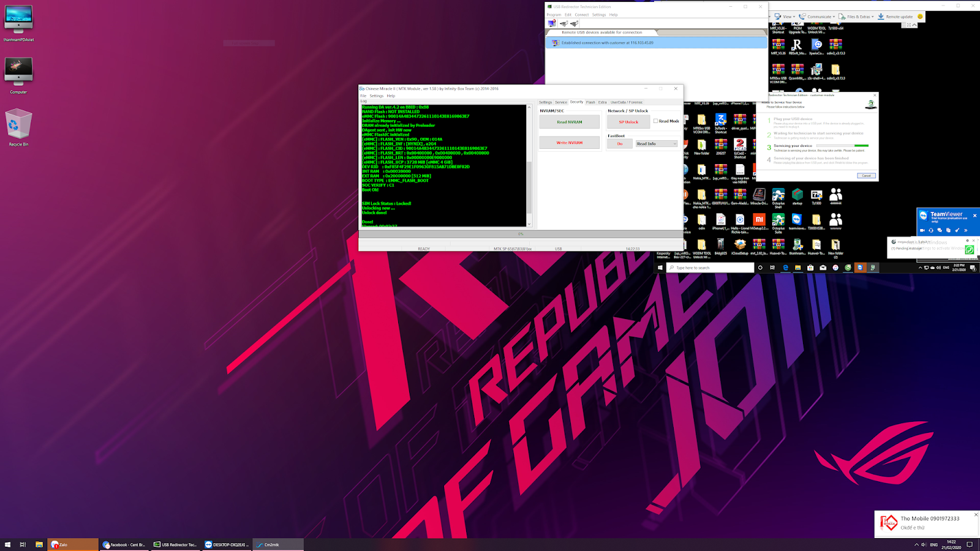Open the EzCad2 Shortcut icon on remote desktop
The height and width of the screenshot is (551, 980).
point(740,149)
